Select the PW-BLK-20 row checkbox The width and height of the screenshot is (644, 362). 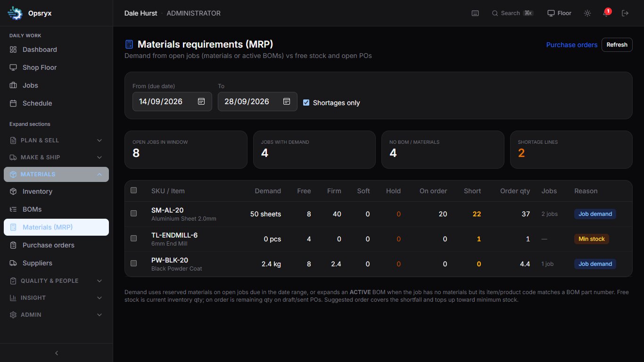(133, 263)
